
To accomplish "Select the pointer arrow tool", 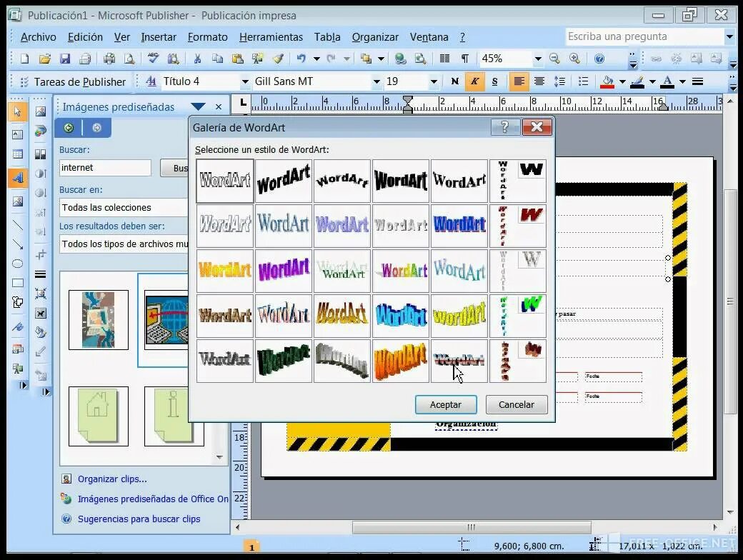I will (18, 112).
